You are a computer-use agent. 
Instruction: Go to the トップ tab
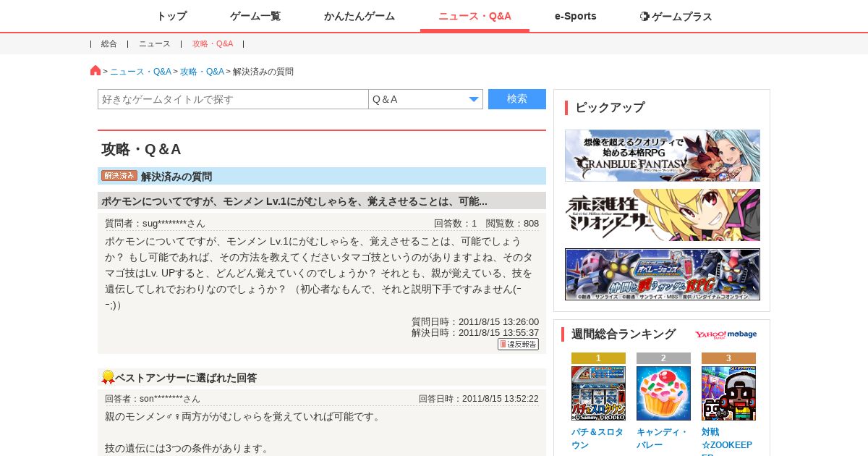171,16
